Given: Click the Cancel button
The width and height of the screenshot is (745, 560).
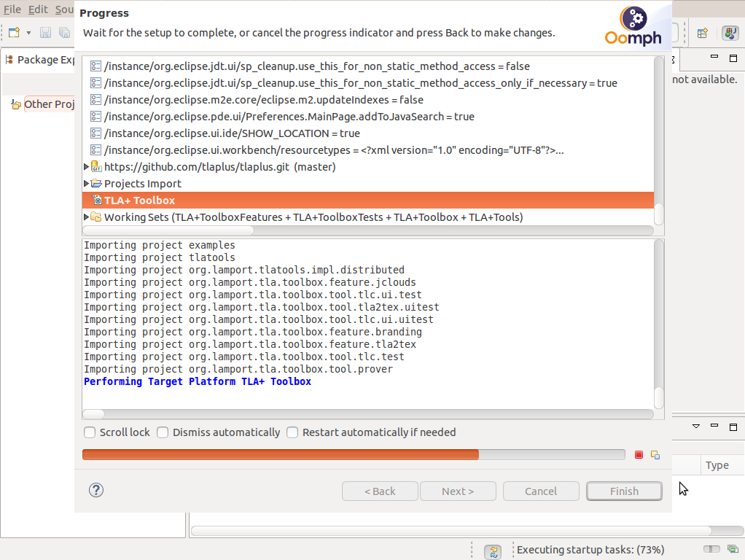Looking at the screenshot, I should coord(541,491).
